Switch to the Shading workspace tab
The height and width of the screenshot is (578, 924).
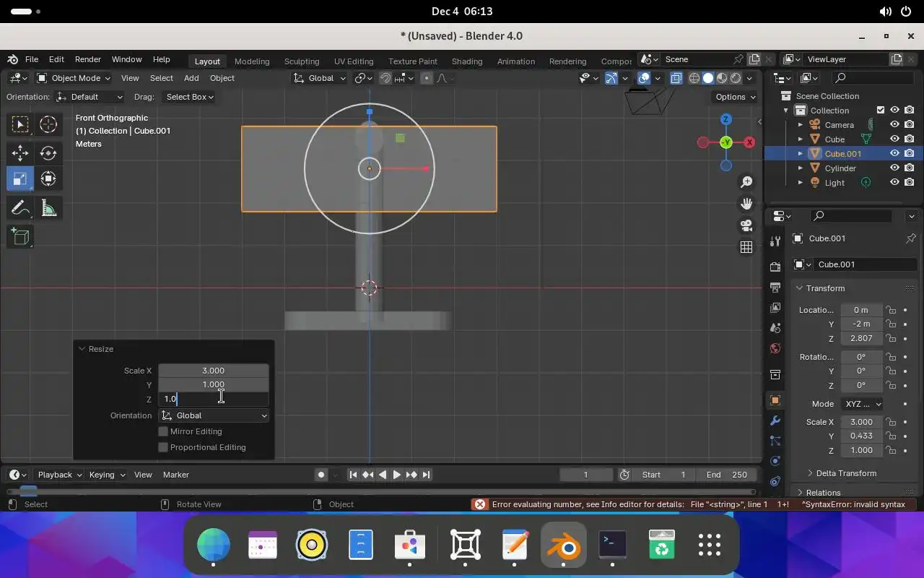pyautogui.click(x=467, y=61)
